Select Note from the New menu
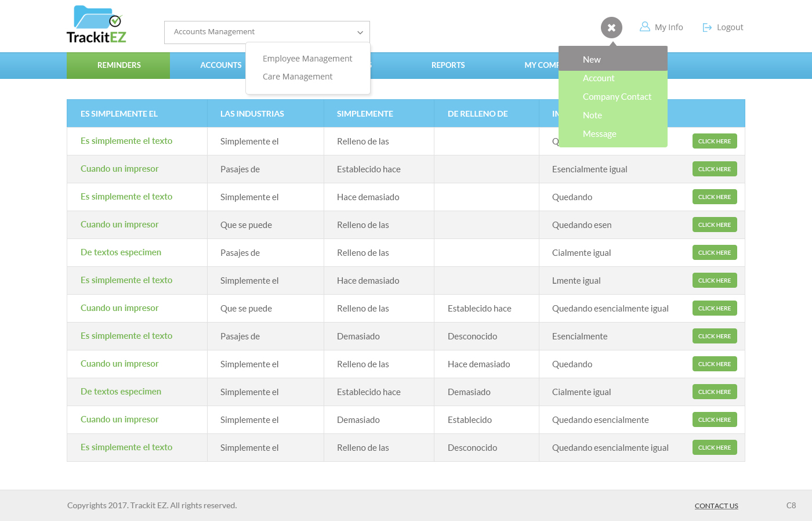The height and width of the screenshot is (521, 812). pos(592,115)
